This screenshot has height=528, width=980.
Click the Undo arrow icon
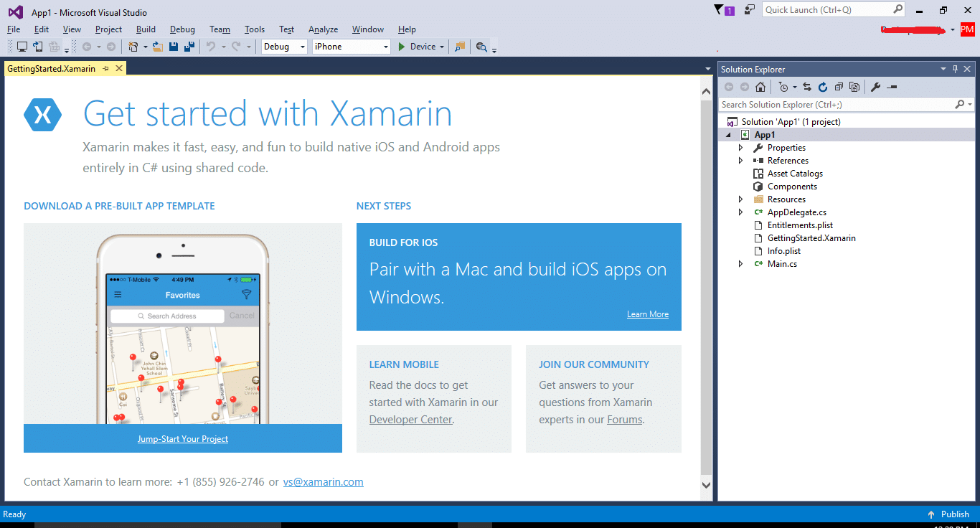pyautogui.click(x=211, y=47)
